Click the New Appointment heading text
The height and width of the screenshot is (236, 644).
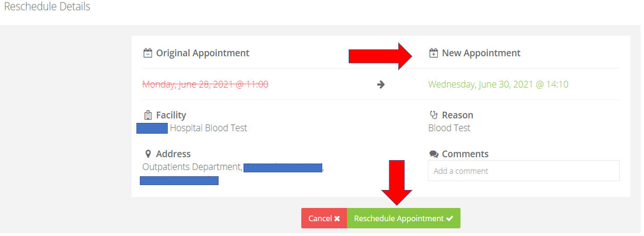[x=481, y=53]
